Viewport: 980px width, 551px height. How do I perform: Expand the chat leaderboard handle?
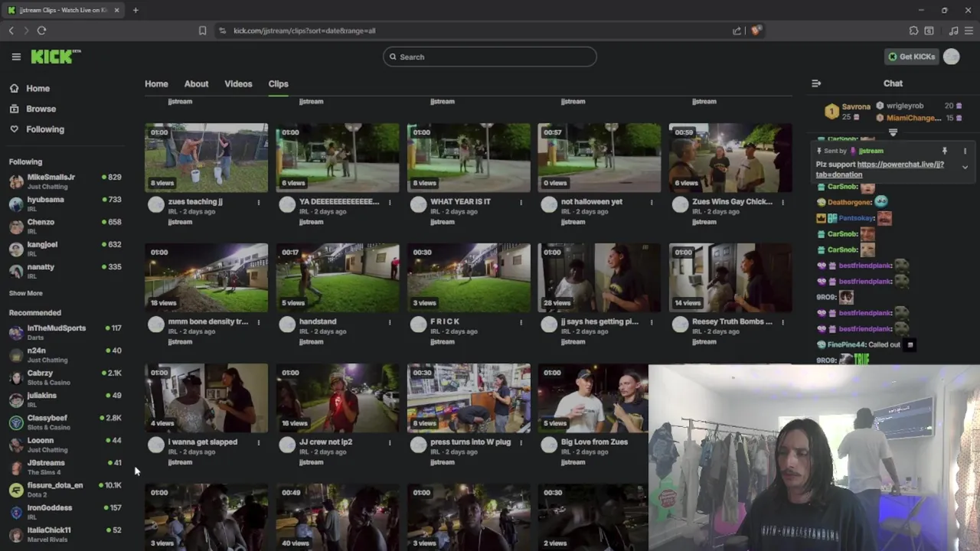pos(893,132)
